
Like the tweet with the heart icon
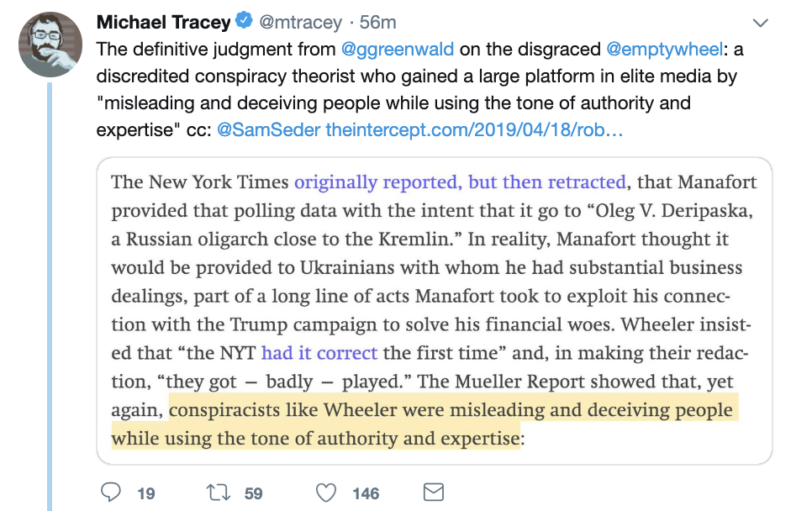click(326, 493)
